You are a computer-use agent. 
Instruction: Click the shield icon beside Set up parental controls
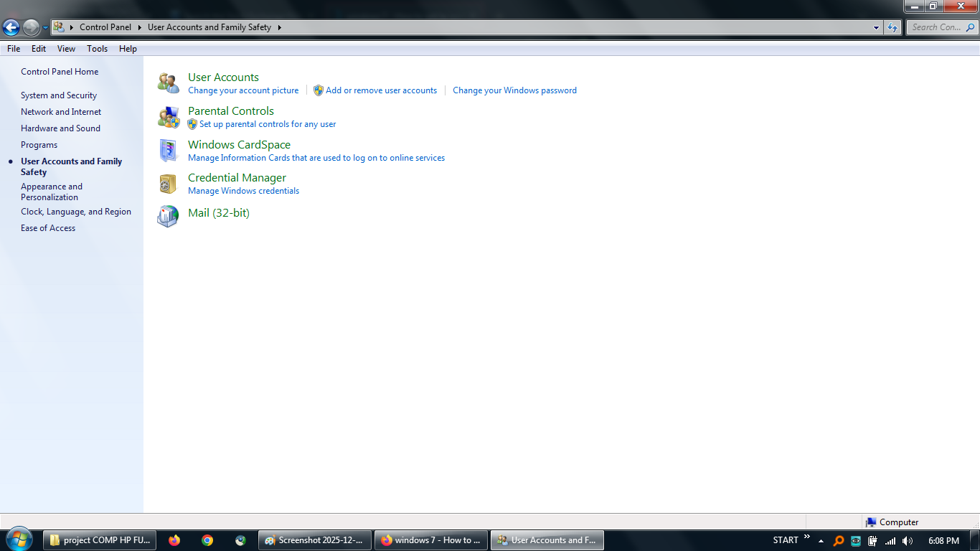click(192, 124)
